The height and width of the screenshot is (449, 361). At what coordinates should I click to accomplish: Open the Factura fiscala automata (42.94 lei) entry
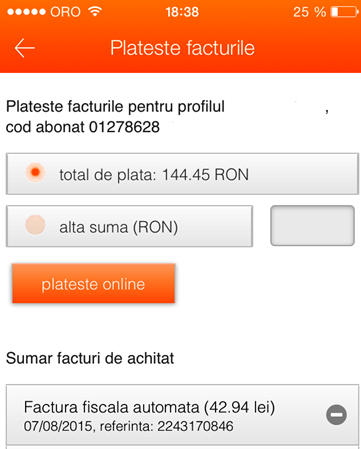pos(182,415)
